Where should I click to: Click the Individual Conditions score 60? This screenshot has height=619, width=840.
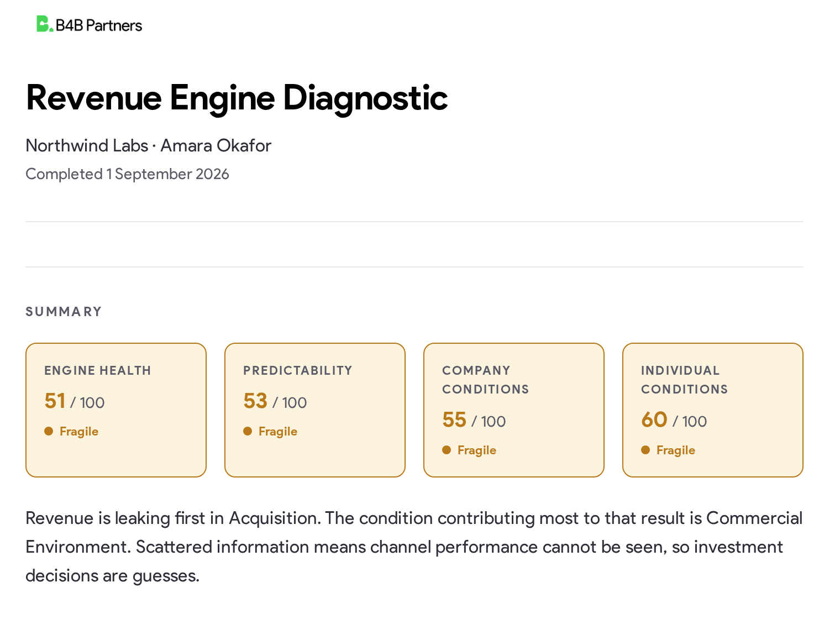(x=654, y=420)
